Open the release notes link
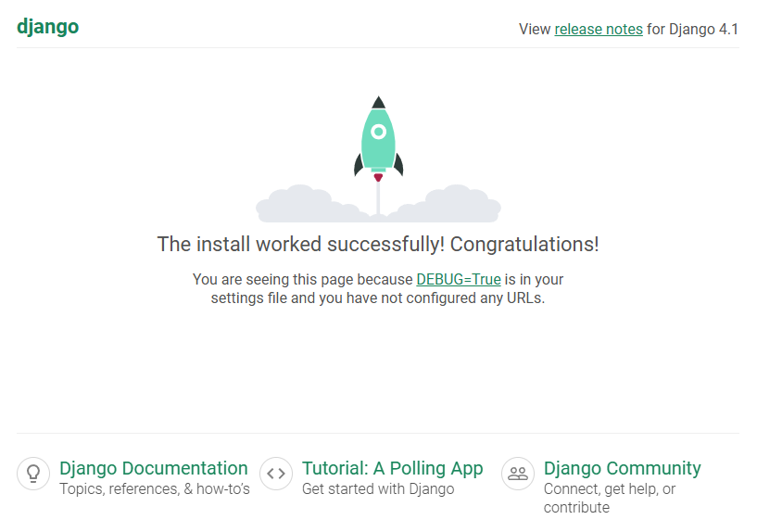 (x=599, y=29)
